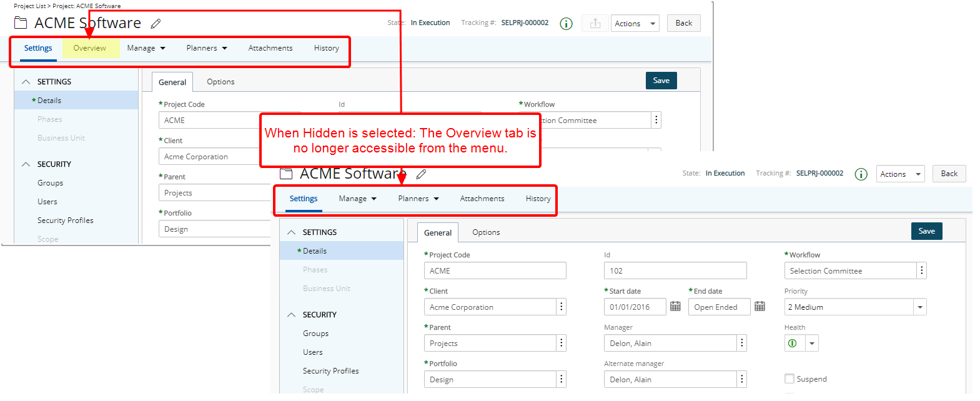Click the Save button in the front window
Viewport: 980px width, 401px height.
927,231
